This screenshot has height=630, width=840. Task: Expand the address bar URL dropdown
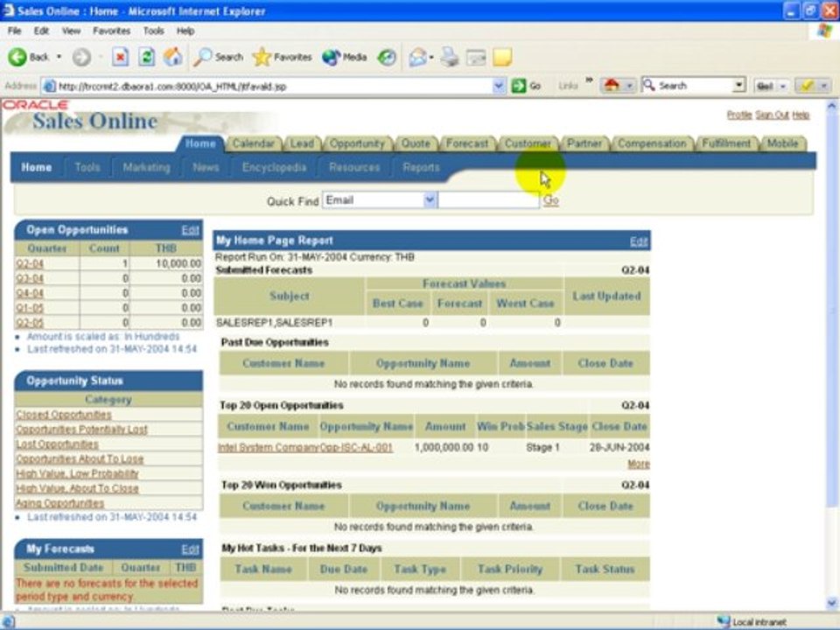click(x=499, y=86)
